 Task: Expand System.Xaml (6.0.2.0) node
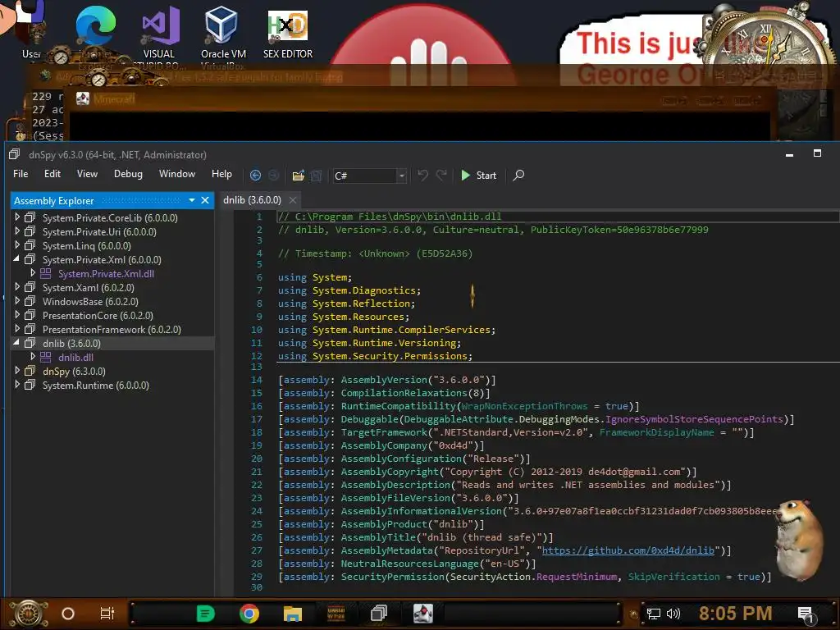[17, 286]
